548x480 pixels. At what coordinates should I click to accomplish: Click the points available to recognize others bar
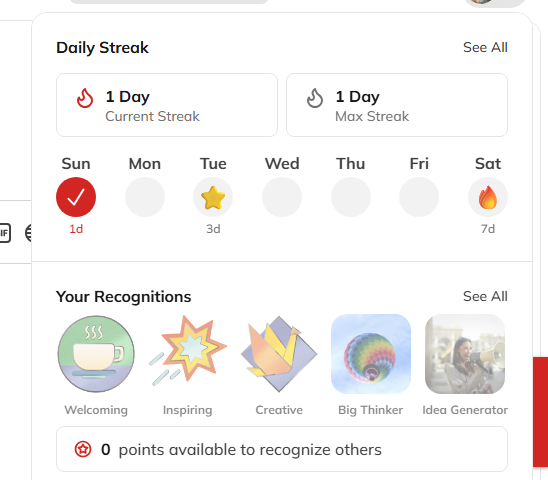pyautogui.click(x=282, y=449)
